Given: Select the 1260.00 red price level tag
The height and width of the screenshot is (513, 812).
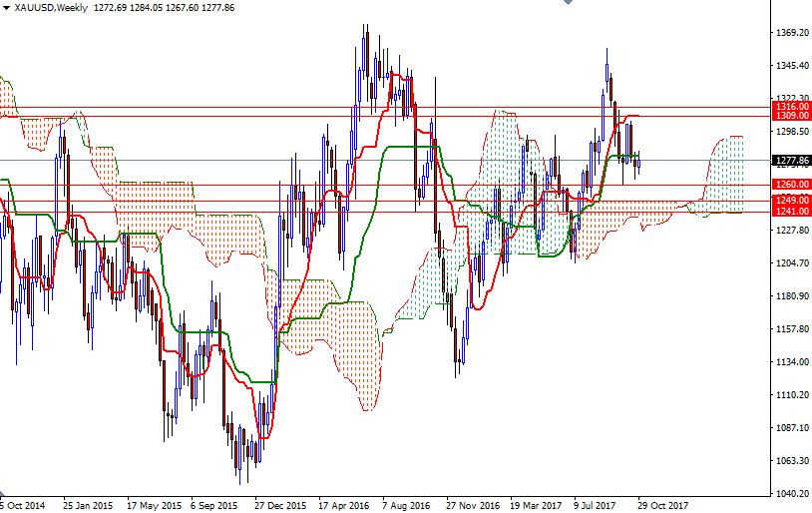Looking at the screenshot, I should click(791, 185).
